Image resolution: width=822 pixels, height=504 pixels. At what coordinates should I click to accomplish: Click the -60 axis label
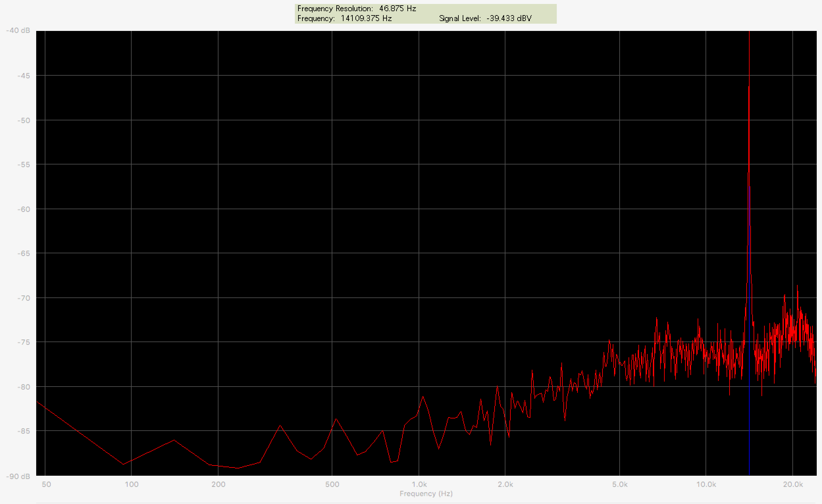[24, 210]
